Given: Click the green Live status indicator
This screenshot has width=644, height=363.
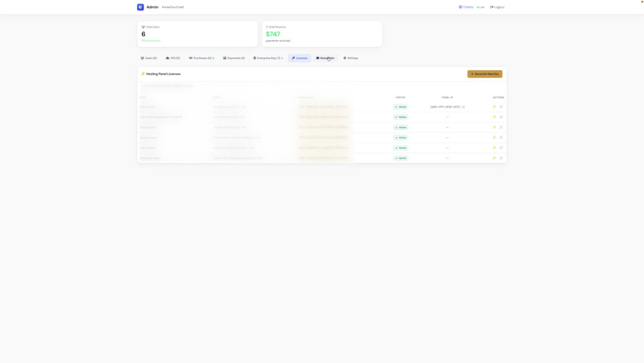Looking at the screenshot, I should coord(480,7).
